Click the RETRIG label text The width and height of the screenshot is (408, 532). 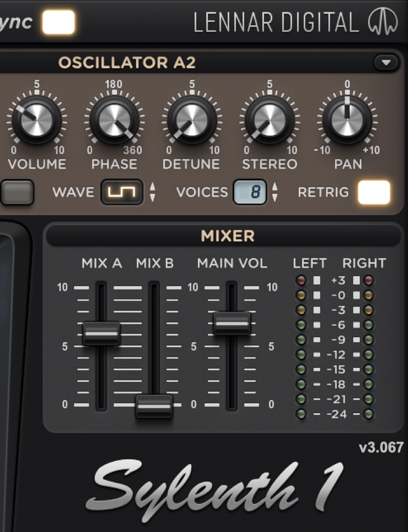[x=323, y=193]
